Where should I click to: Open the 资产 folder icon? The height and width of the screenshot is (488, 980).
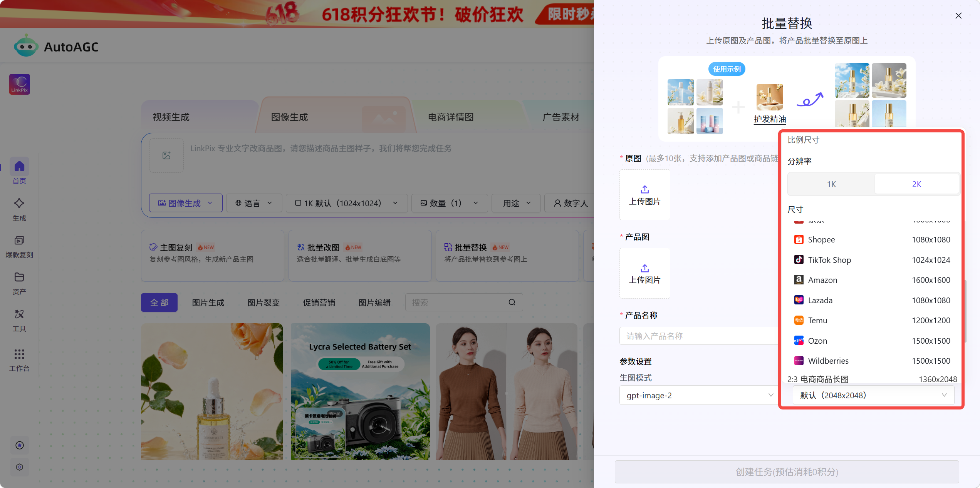(19, 277)
